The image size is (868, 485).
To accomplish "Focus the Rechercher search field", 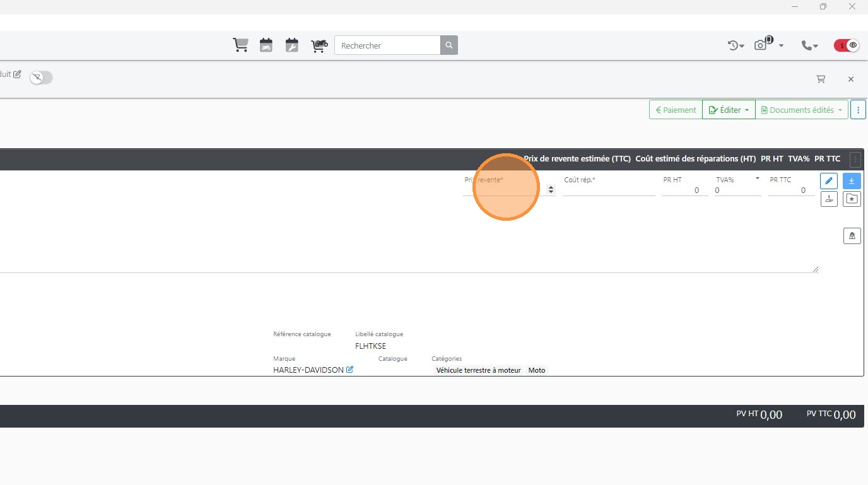I will point(387,45).
